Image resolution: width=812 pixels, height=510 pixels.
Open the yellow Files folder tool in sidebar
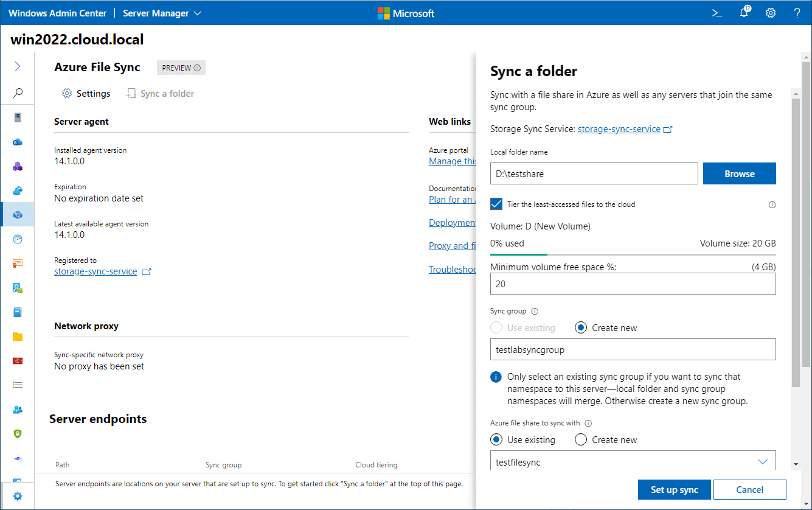point(17,336)
